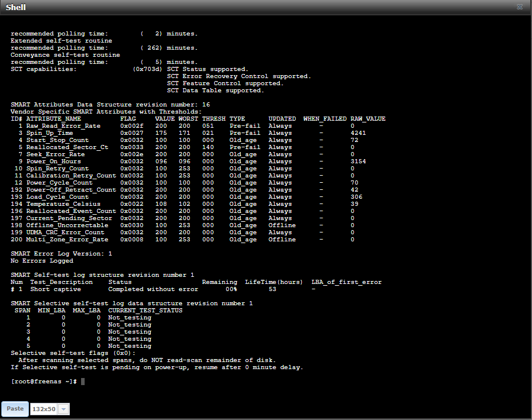
Task: Click 'SCT Error Recovery Control supported.' line
Action: click(239, 76)
